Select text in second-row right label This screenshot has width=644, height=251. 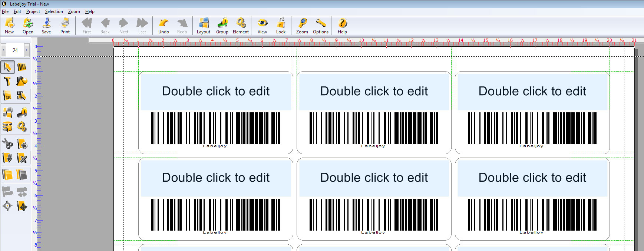click(532, 178)
